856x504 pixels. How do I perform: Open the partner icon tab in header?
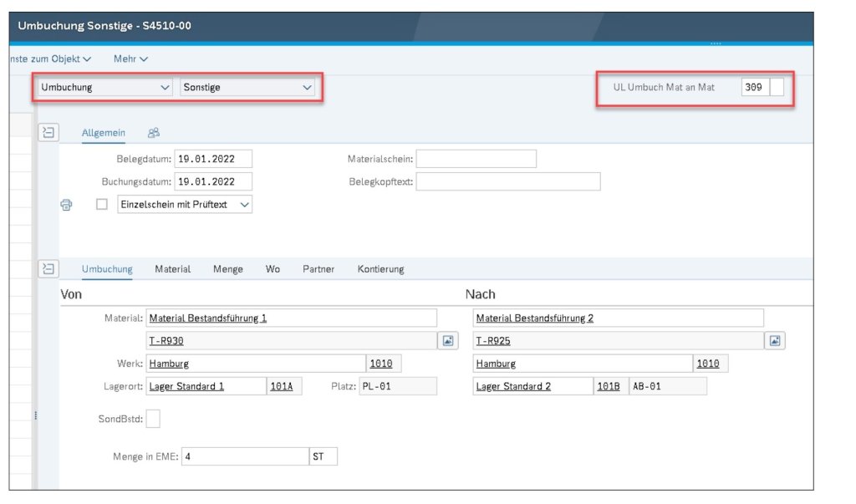point(154,133)
